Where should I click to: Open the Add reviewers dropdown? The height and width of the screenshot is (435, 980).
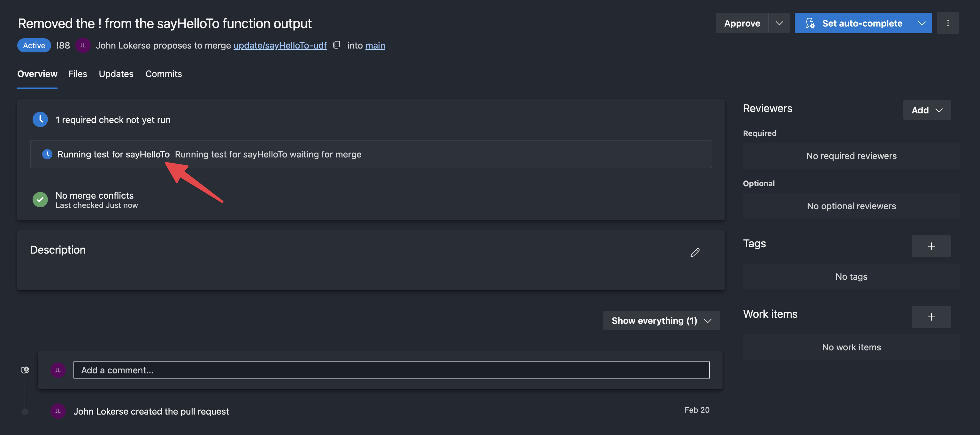pos(927,110)
